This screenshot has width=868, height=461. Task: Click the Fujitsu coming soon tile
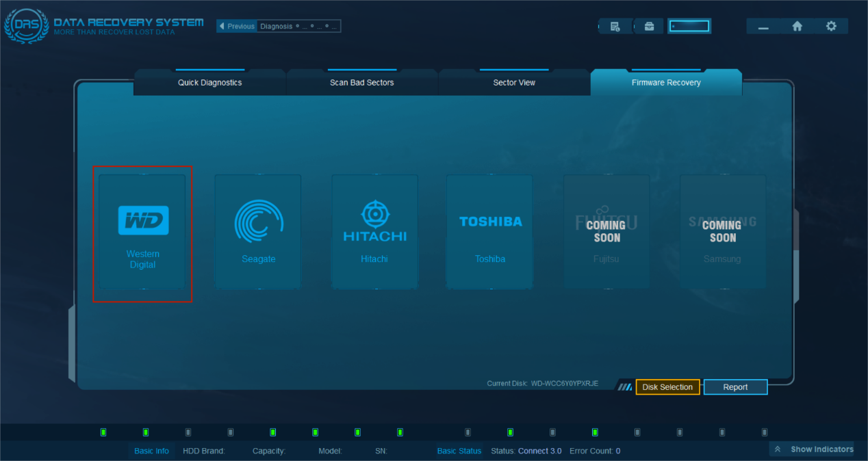[607, 232]
